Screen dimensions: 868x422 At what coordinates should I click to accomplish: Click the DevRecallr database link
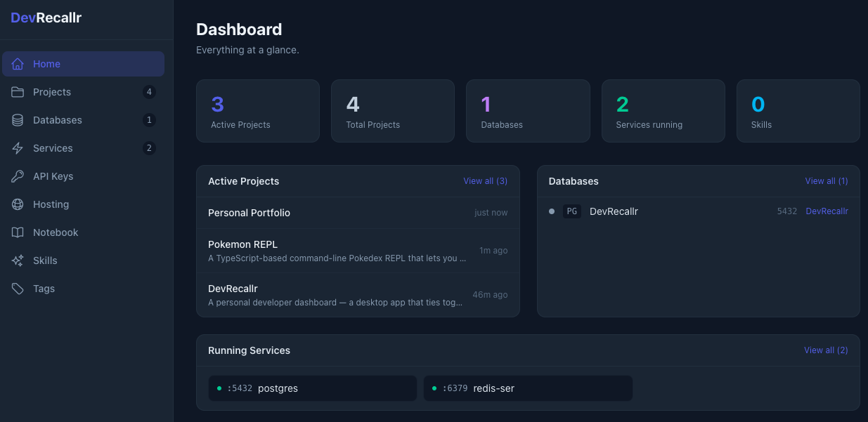pos(827,211)
